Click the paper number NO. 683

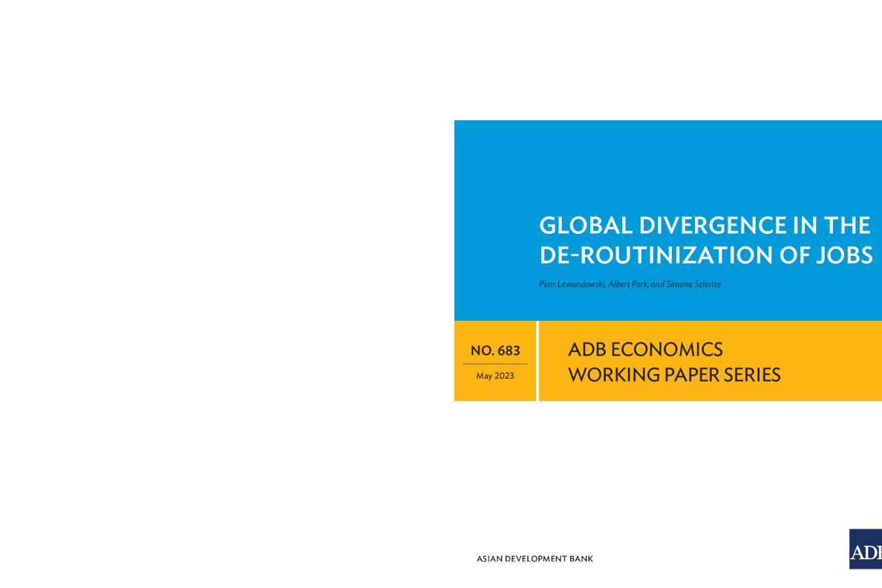click(x=495, y=350)
